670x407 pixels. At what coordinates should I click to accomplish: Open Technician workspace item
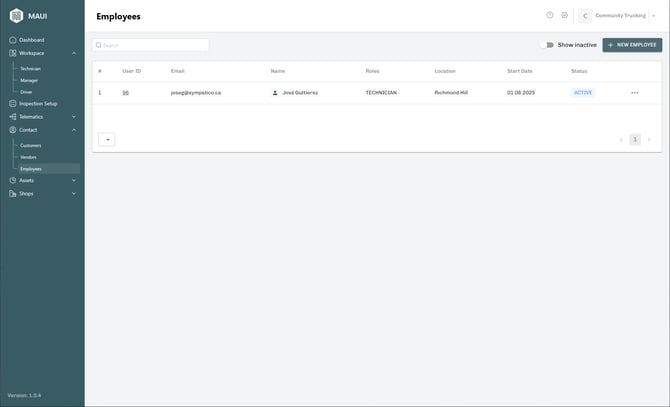(30, 69)
